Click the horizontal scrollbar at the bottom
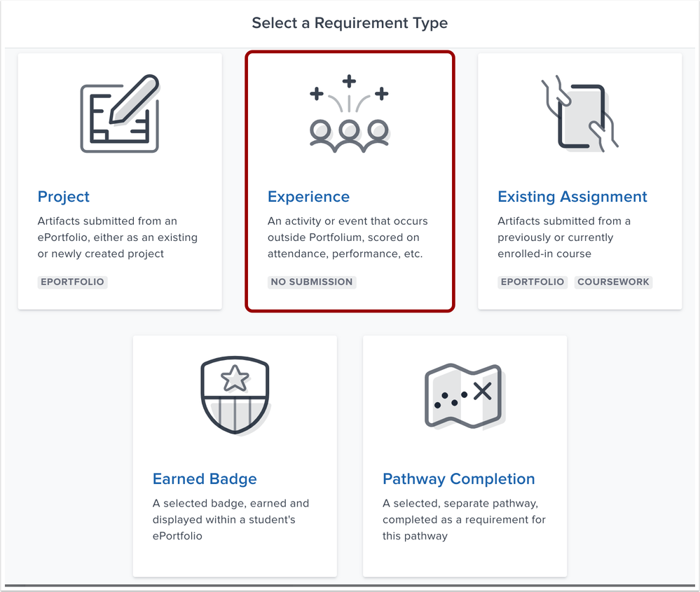 click(x=350, y=586)
